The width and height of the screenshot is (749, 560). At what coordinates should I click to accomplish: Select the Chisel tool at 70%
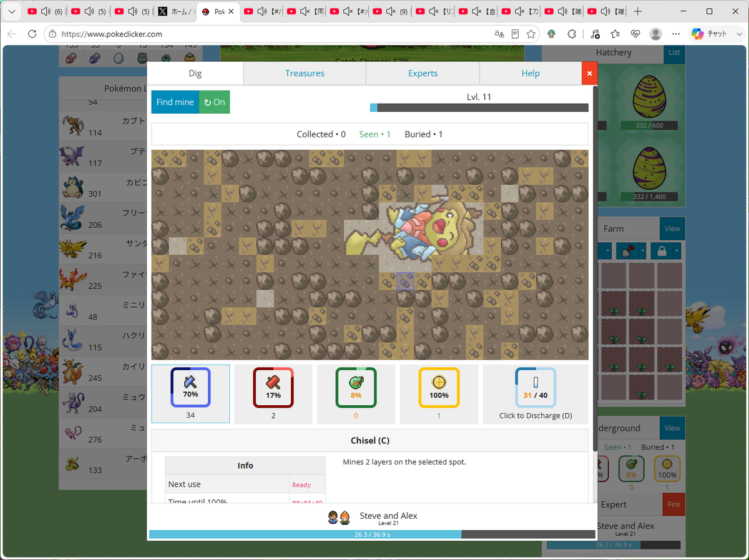pos(190,394)
